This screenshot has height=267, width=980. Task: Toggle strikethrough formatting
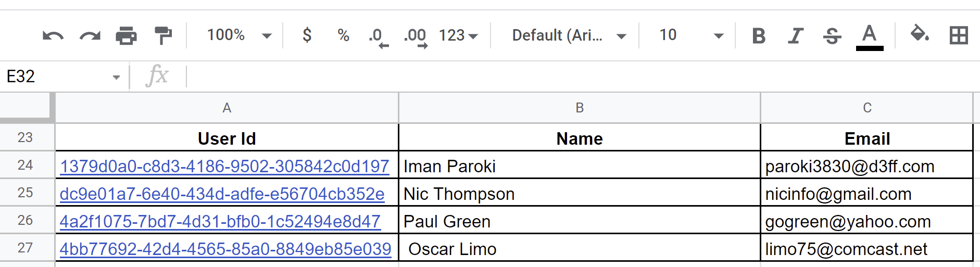(x=832, y=36)
